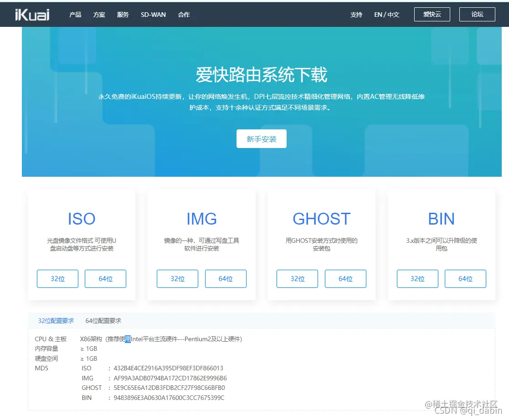Screen dimensions: 509x420
Task: Download the BIN 64位 package
Action: [x=466, y=279]
